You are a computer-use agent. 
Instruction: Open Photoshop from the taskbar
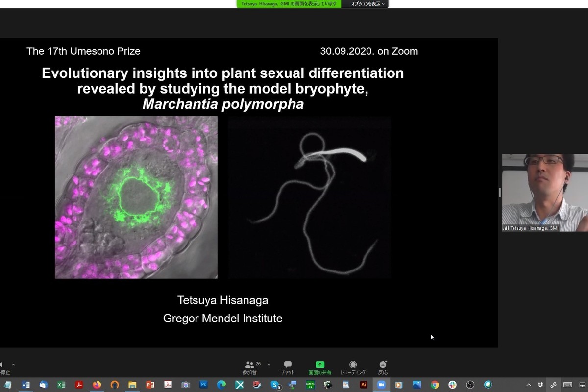coord(203,385)
